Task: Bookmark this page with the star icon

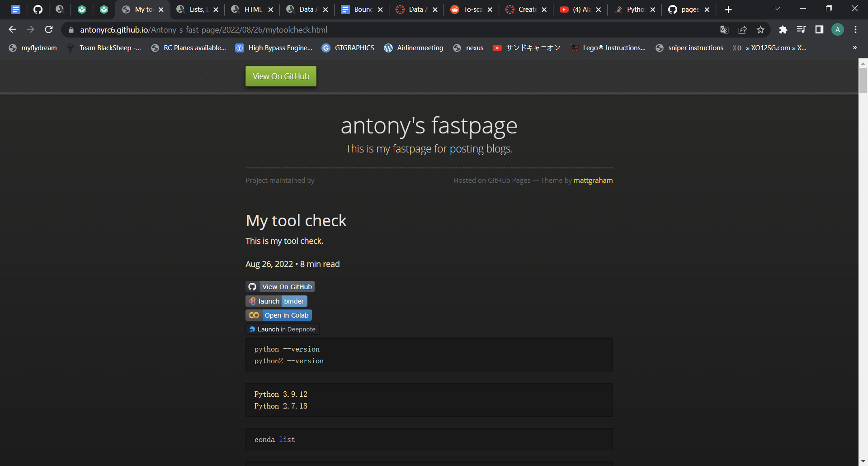Action: tap(760, 29)
